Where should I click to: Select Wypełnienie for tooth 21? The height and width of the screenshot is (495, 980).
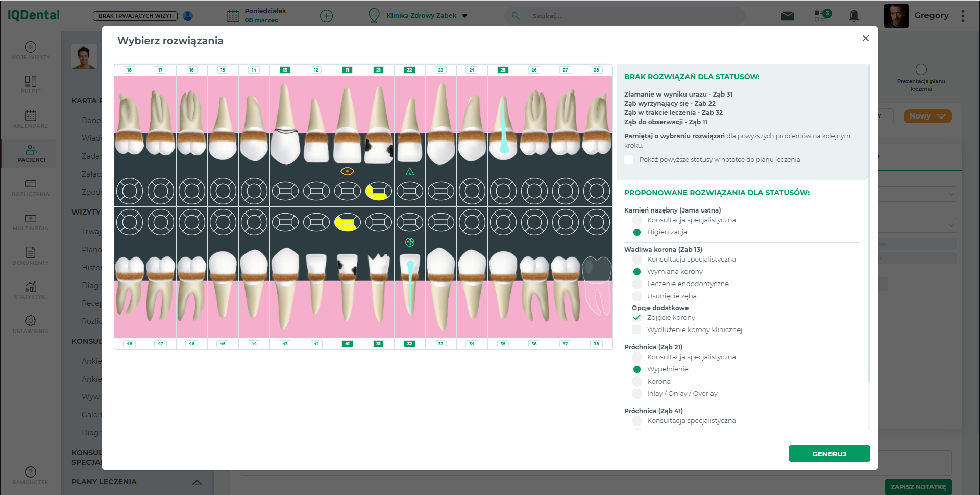point(637,369)
